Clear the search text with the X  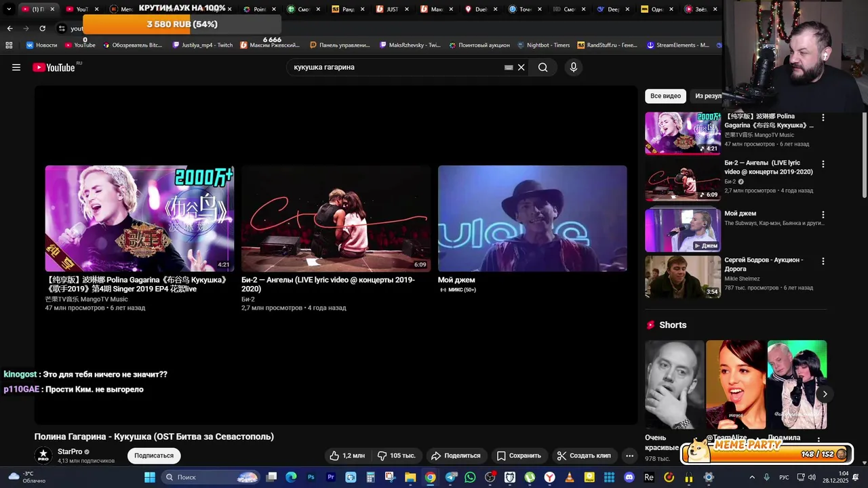click(521, 67)
